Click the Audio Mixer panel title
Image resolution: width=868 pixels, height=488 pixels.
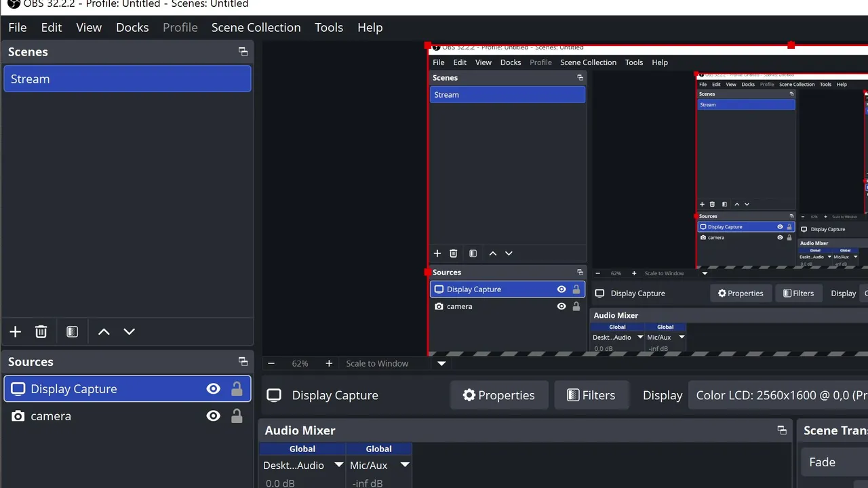(x=300, y=430)
